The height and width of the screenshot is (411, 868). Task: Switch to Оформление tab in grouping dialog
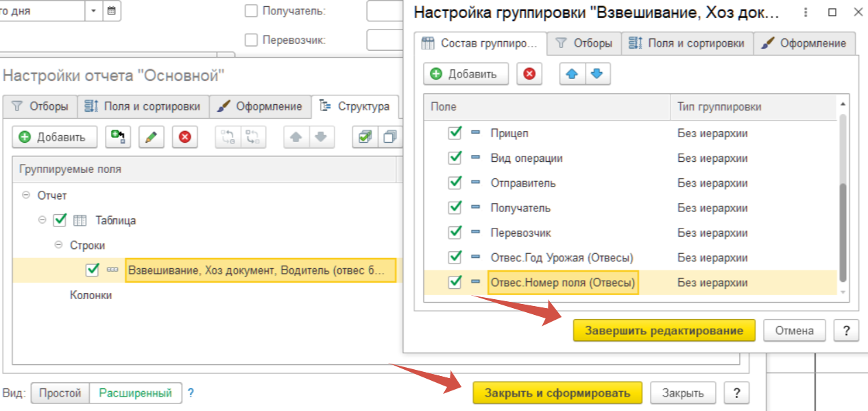(805, 43)
